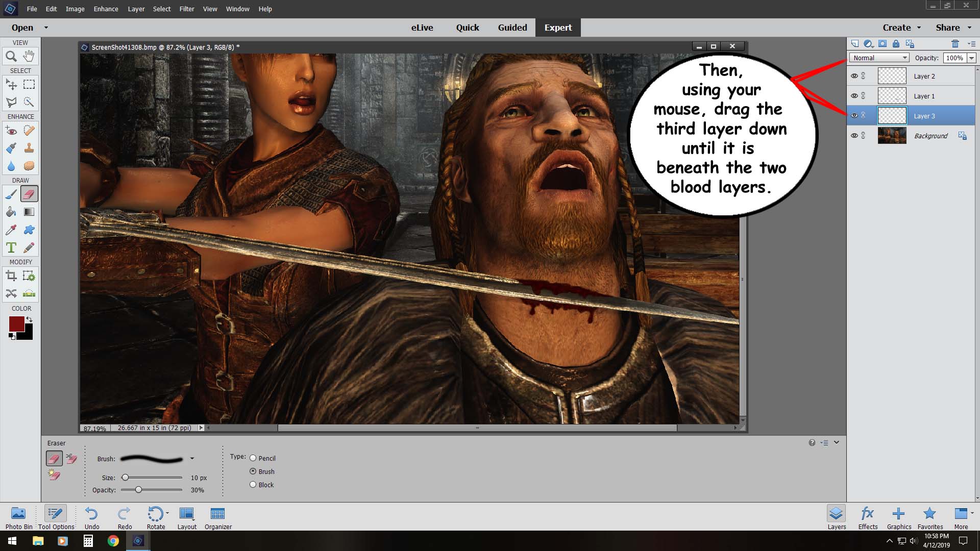
Task: Swap foreground and background colors
Action: (30, 319)
